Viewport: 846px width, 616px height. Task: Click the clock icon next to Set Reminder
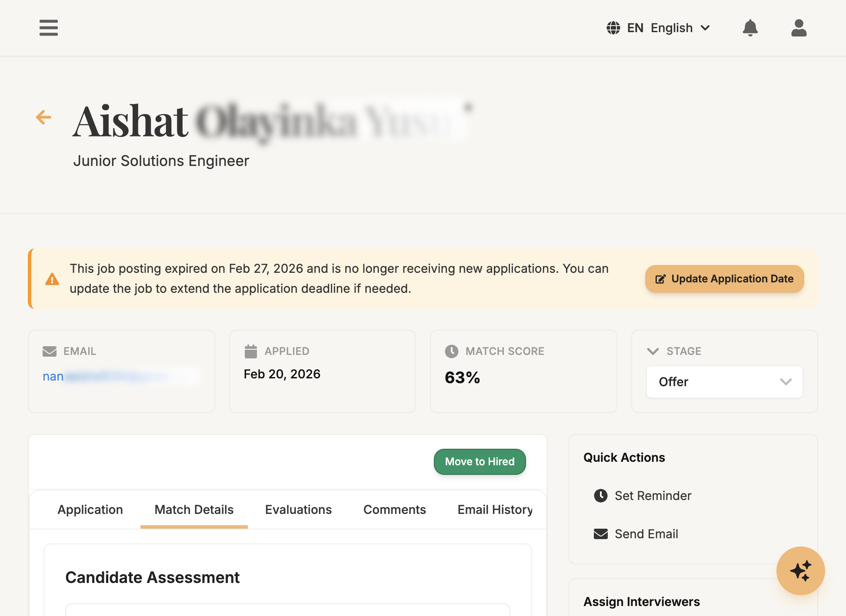click(x=601, y=495)
